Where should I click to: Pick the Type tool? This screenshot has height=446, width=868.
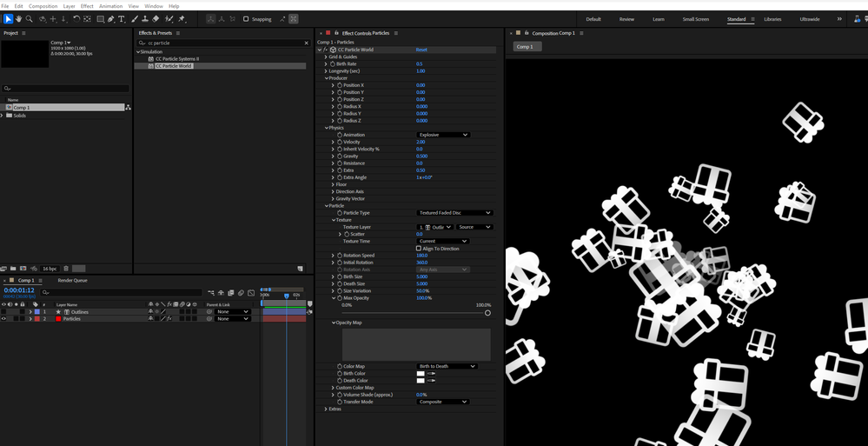point(121,18)
